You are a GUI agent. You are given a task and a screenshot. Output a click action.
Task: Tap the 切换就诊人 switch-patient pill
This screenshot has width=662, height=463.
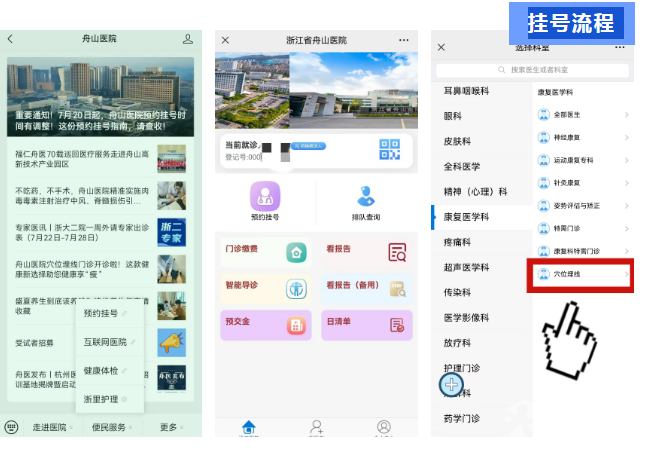(308, 146)
